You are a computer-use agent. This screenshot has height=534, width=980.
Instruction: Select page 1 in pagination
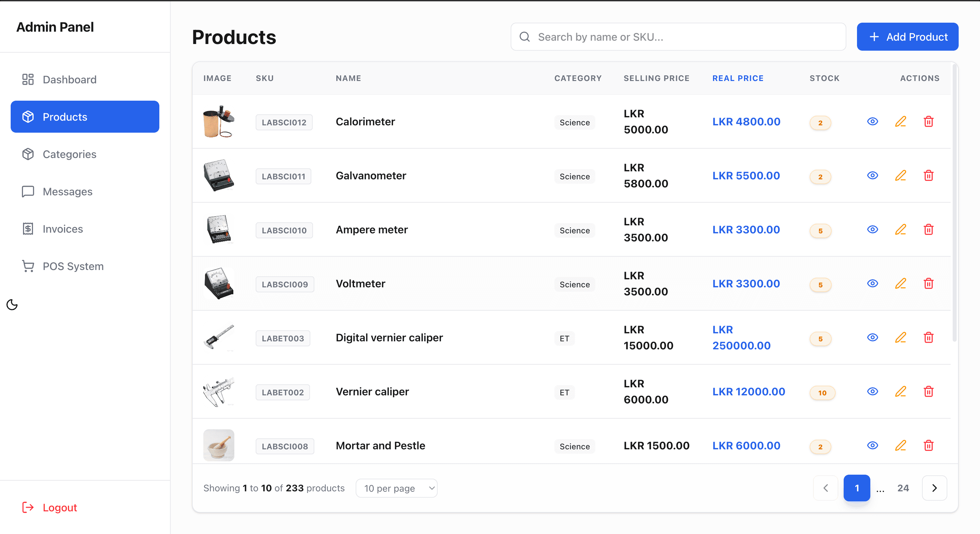tap(857, 488)
